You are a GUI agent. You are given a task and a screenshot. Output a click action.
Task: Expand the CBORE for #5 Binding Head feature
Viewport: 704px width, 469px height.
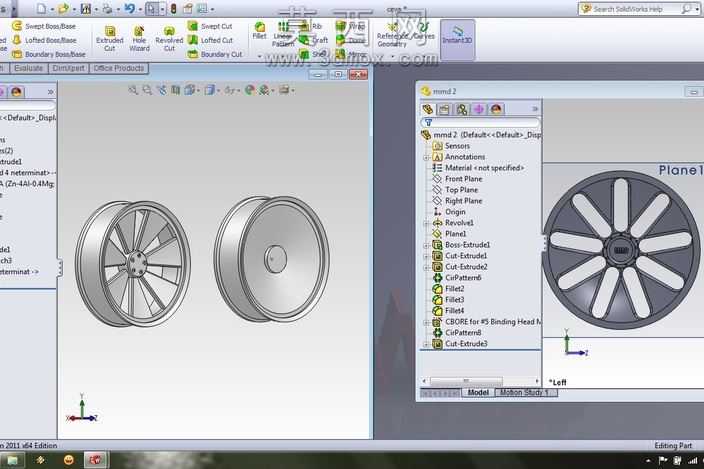[x=426, y=322]
